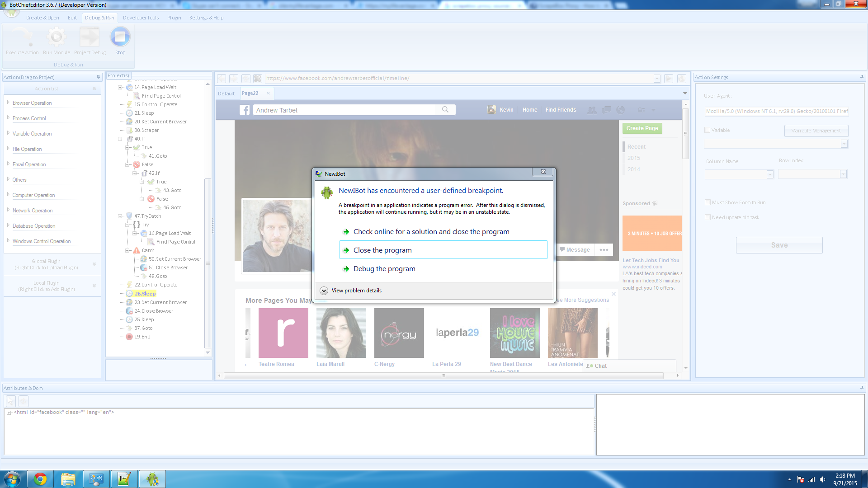
Task: Open the Column Name dropdown
Action: click(770, 174)
